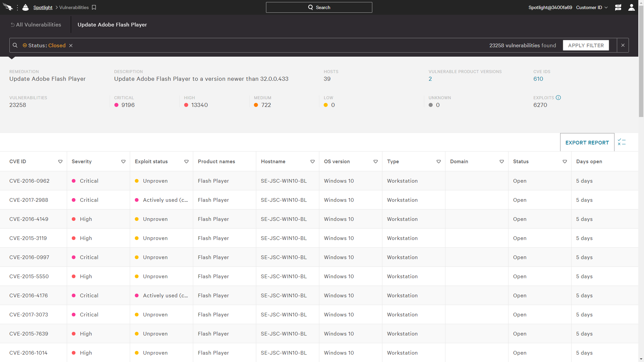Click the Spotlight module icon
The height and width of the screenshot is (362, 644).
(x=25, y=7)
